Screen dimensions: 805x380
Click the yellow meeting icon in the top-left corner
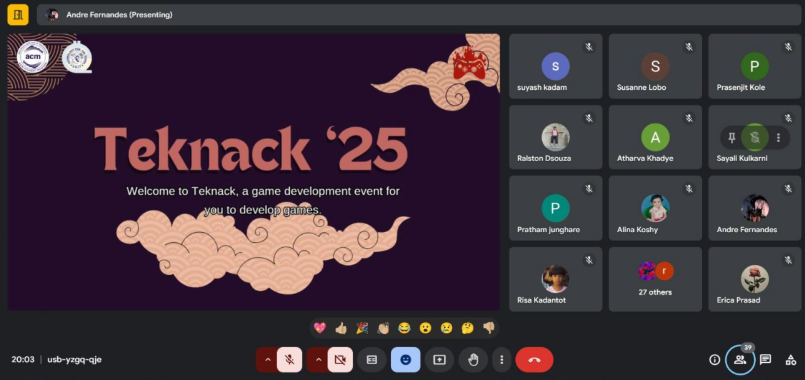pos(17,14)
